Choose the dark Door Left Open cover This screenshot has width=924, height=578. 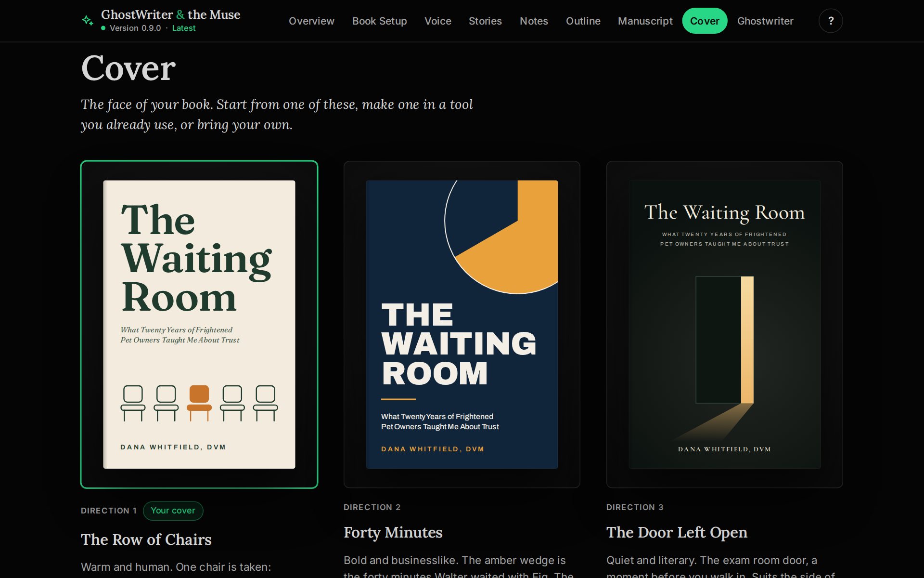725,324
